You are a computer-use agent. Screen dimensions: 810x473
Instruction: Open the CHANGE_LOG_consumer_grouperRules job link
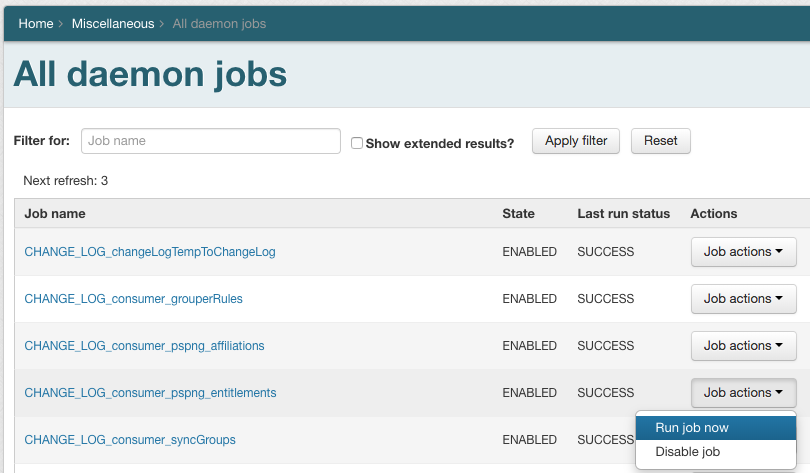pyautogui.click(x=133, y=299)
